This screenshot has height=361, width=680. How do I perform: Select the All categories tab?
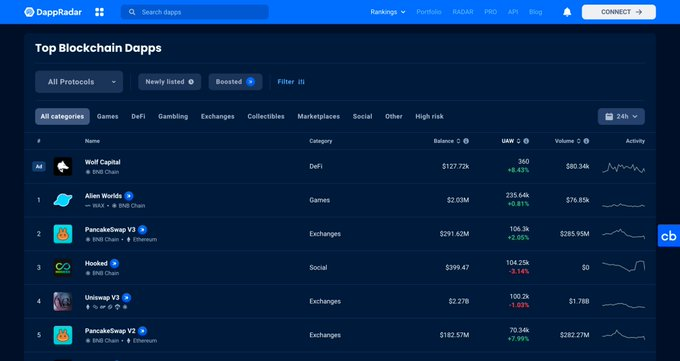pos(62,116)
